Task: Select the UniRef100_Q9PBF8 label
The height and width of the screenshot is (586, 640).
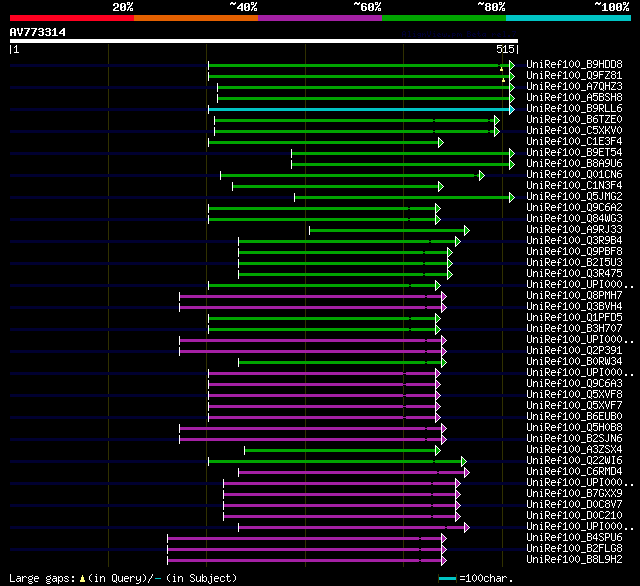Action: (574, 251)
